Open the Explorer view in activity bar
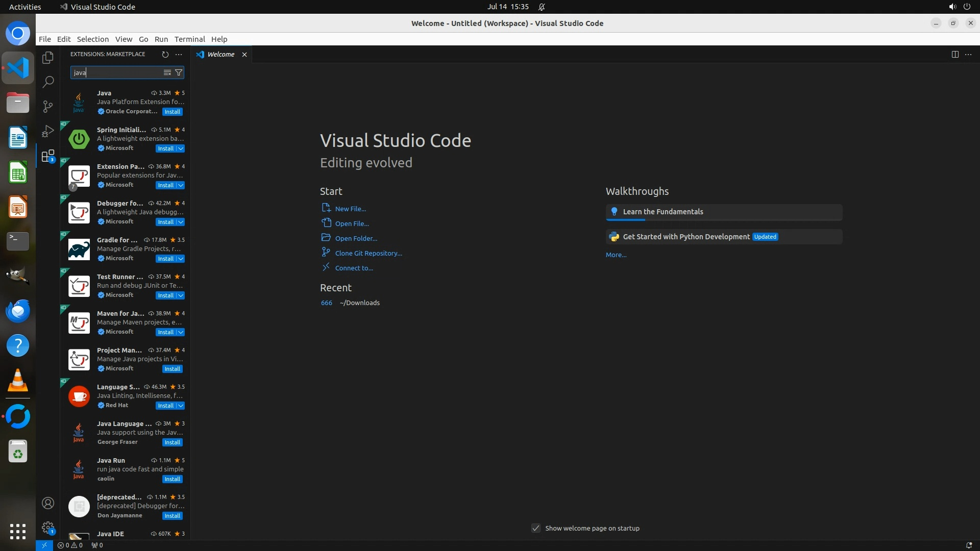Image resolution: width=980 pixels, height=551 pixels. [x=48, y=58]
